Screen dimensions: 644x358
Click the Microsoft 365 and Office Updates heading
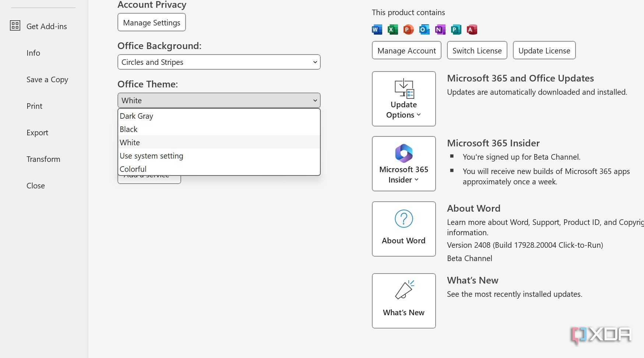click(520, 78)
